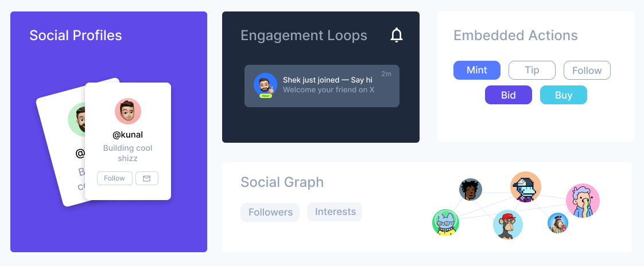
Task: Click the gray cat avatar with green border
Action: coord(446,223)
